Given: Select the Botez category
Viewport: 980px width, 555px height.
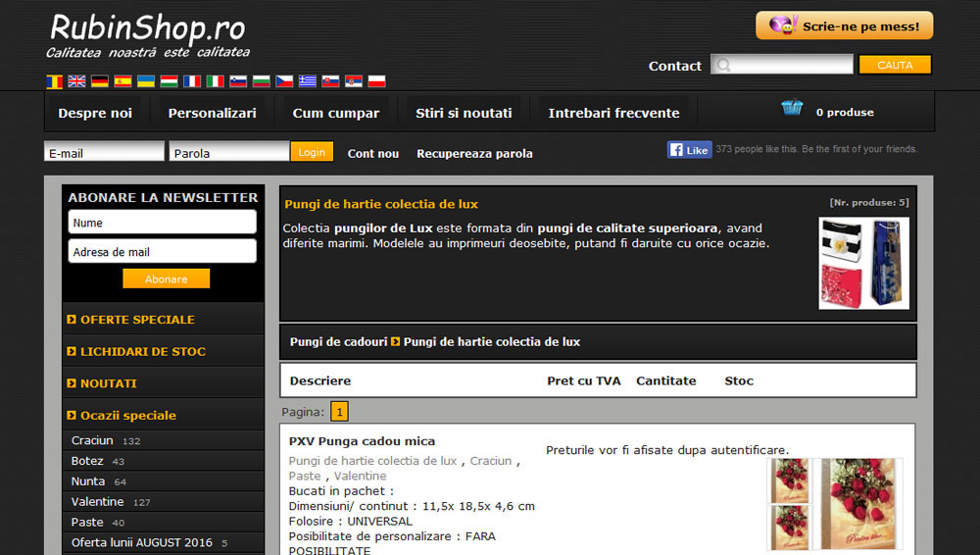Looking at the screenshot, I should (87, 461).
